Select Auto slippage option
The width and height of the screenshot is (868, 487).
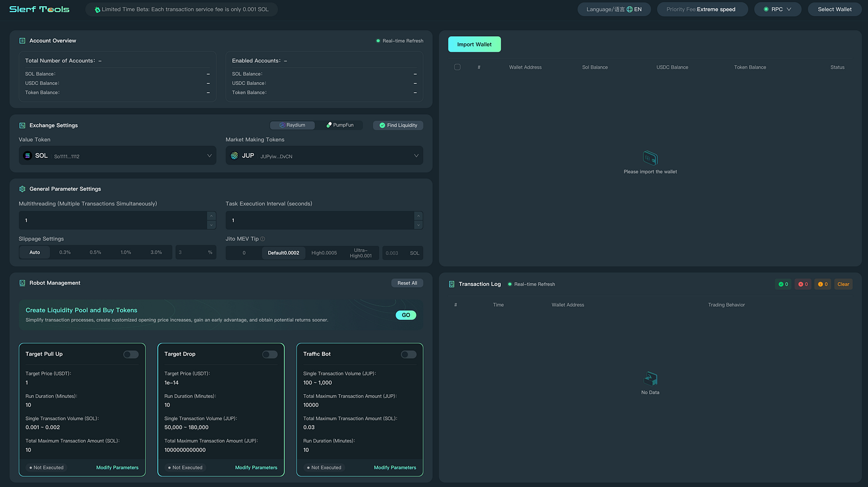click(34, 253)
